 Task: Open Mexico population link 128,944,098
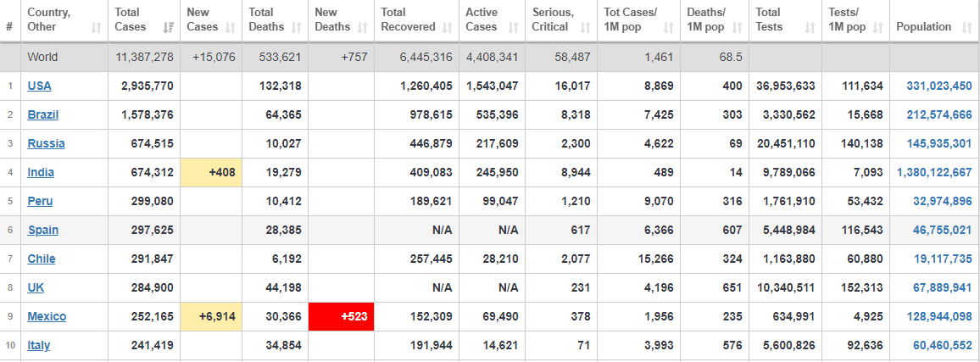tap(938, 316)
